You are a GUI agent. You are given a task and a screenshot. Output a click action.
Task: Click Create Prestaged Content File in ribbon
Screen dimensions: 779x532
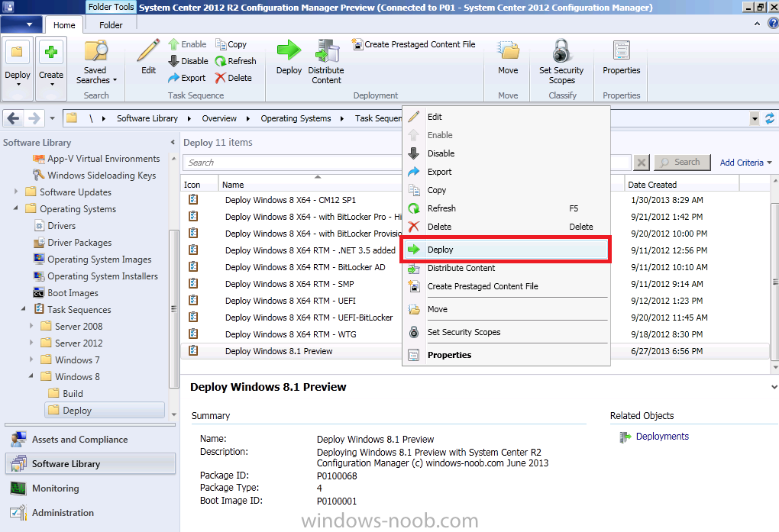413,44
